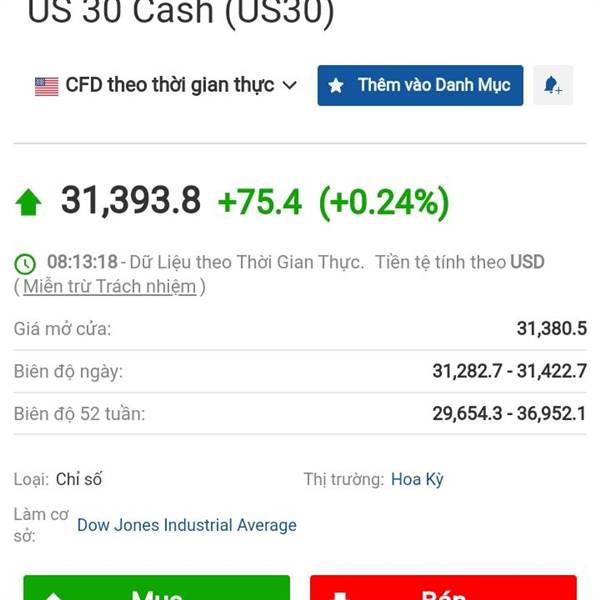600x600 pixels.
Task: Click the arrow icon on green Mua button
Action: coord(54,596)
